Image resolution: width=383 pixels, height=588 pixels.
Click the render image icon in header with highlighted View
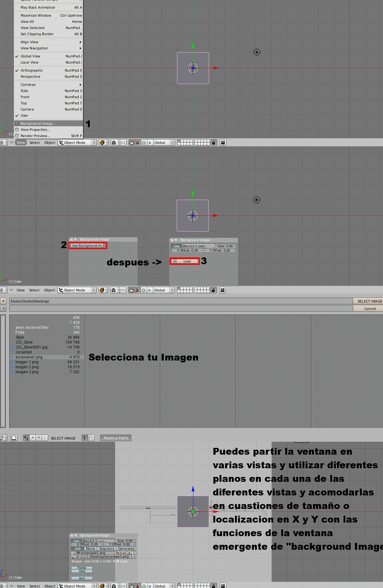[223, 143]
